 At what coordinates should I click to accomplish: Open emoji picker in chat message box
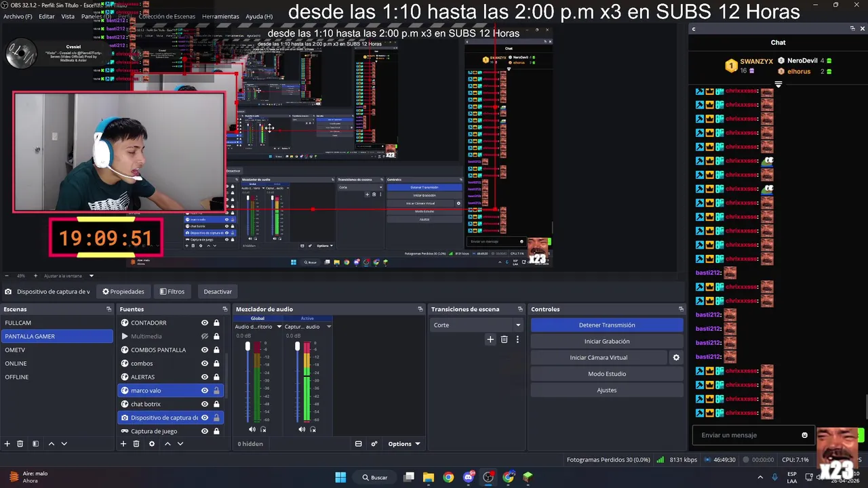coord(805,435)
